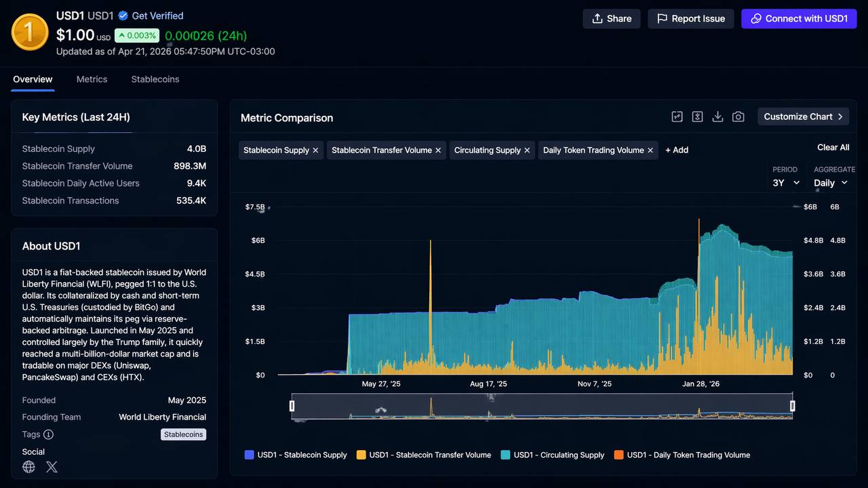Viewport: 868px width, 488px height.
Task: Expand the Customize Chart panel
Action: [803, 117]
